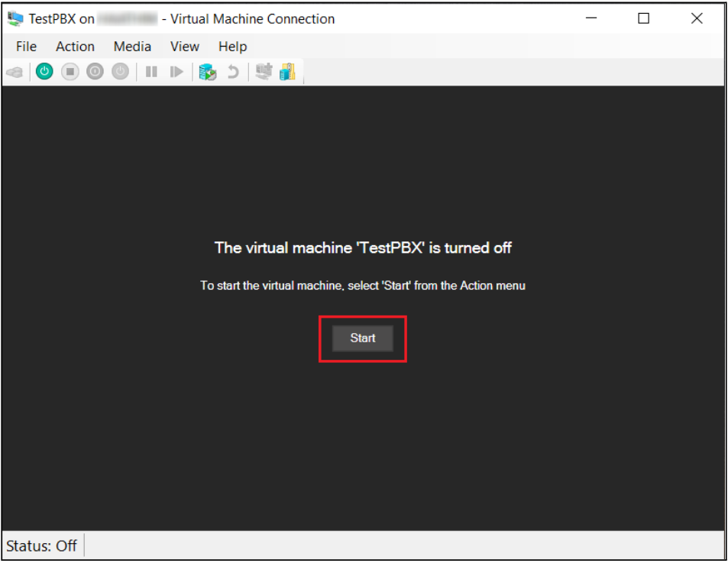Open the Help menu

point(232,47)
